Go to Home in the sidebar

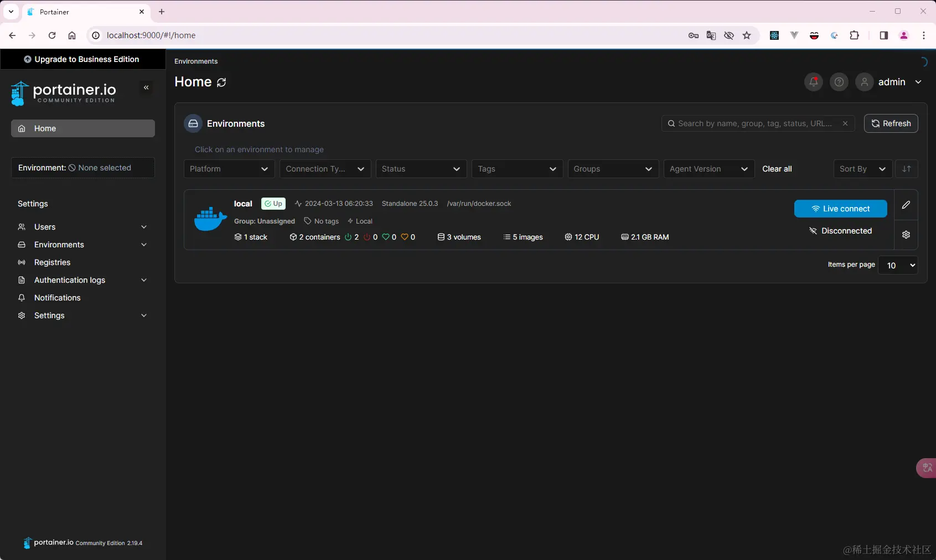[x=83, y=128]
